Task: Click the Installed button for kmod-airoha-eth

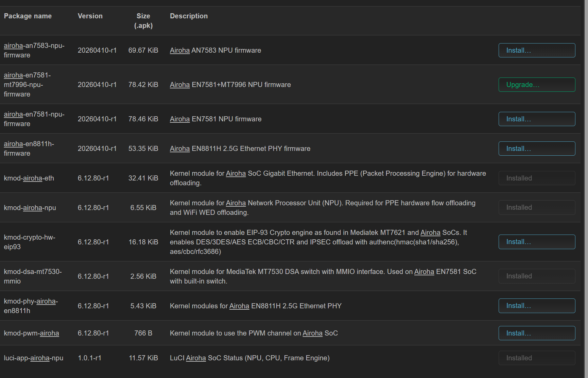Action: pos(536,178)
